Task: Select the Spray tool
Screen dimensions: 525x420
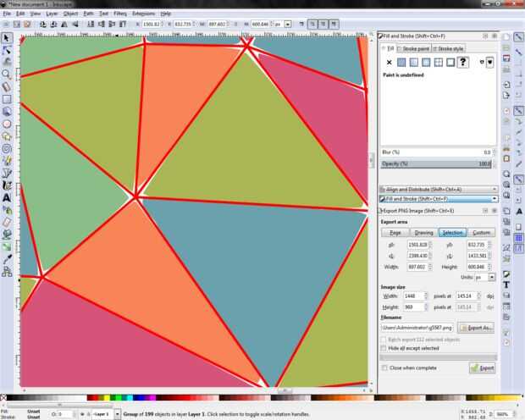Action: pos(7,210)
